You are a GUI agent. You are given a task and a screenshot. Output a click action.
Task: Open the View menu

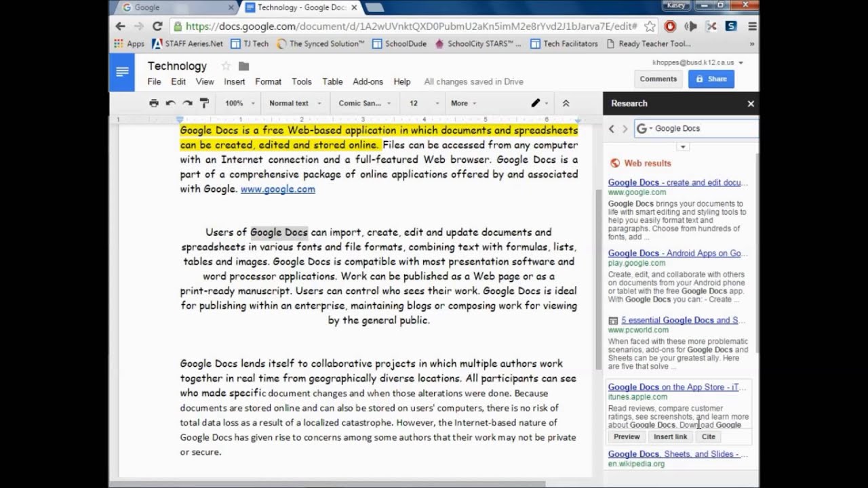click(x=205, y=81)
